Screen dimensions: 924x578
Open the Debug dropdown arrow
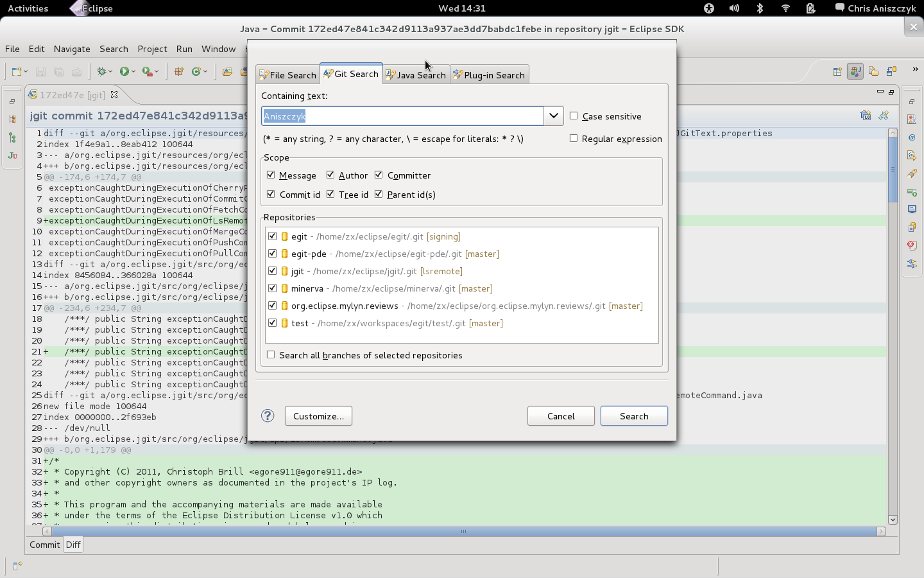(110, 71)
